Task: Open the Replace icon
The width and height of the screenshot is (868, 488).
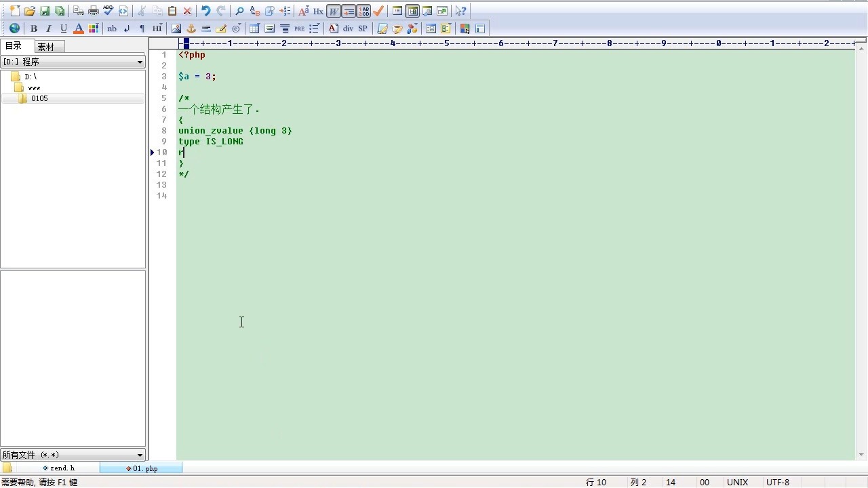Action: click(255, 11)
